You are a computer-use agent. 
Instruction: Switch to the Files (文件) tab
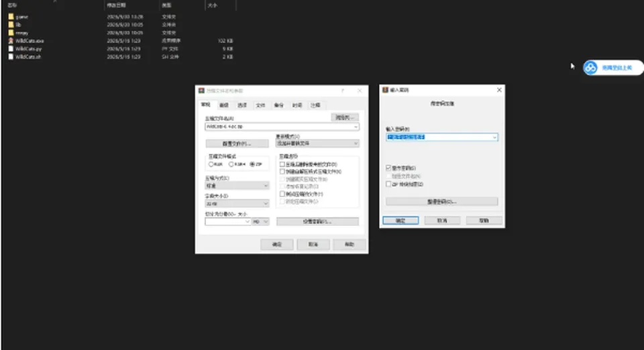(261, 105)
